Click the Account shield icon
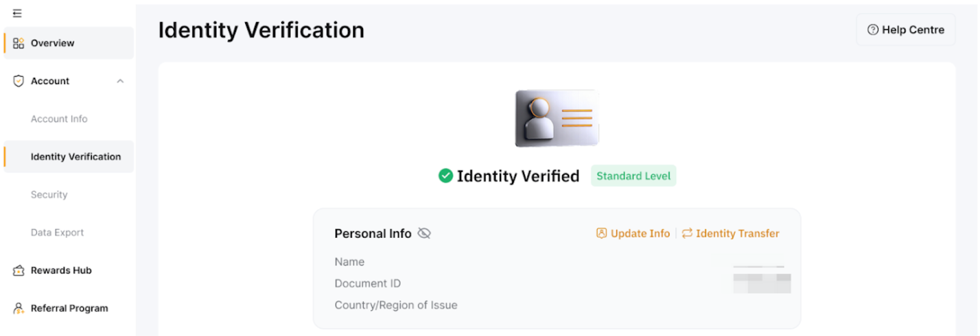The height and width of the screenshot is (336, 980). (18, 81)
